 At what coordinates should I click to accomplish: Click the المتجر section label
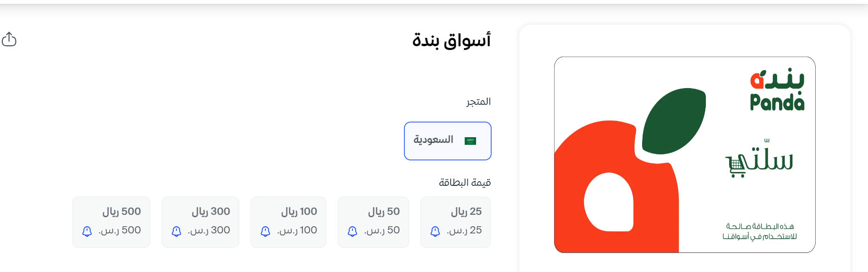pyautogui.click(x=478, y=101)
